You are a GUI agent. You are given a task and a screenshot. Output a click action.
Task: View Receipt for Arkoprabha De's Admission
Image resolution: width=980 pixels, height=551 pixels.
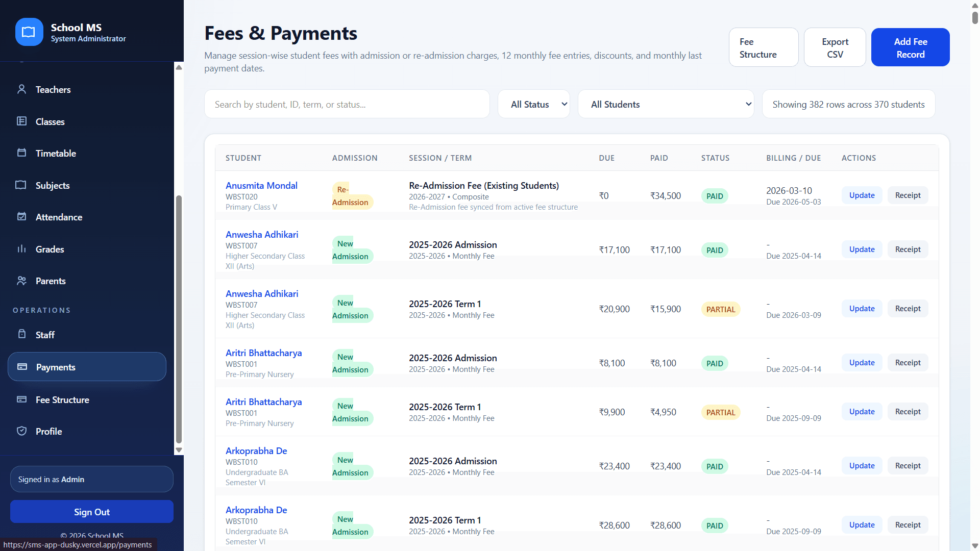(908, 466)
